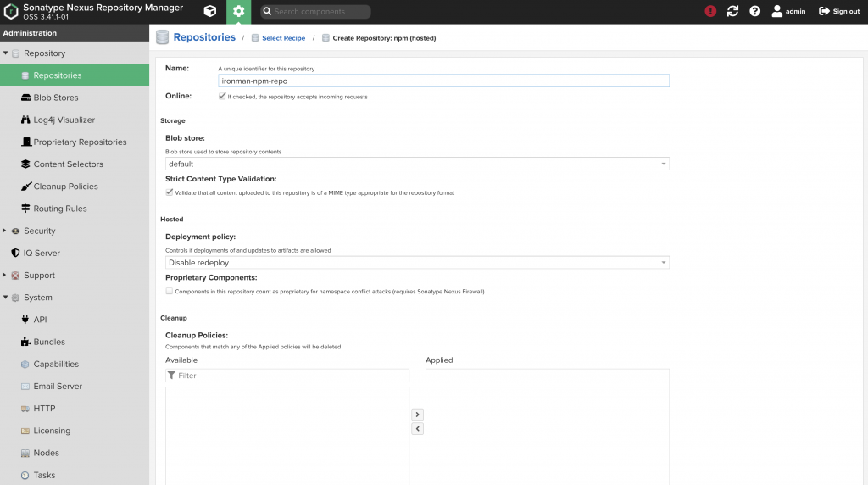The width and height of the screenshot is (868, 485).
Task: Click the repository Name input field
Action: 443,81
